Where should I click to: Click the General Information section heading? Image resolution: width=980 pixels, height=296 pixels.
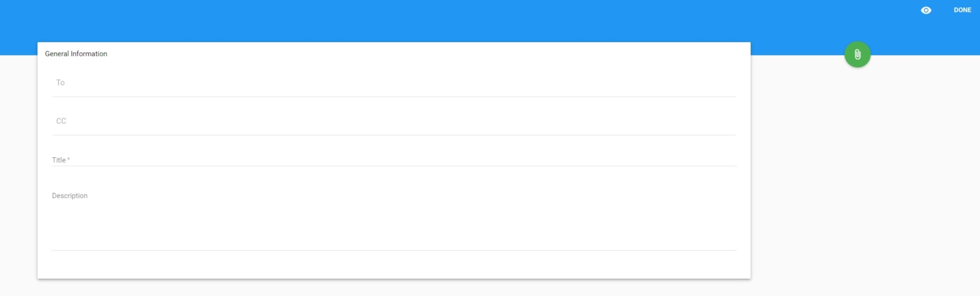76,54
